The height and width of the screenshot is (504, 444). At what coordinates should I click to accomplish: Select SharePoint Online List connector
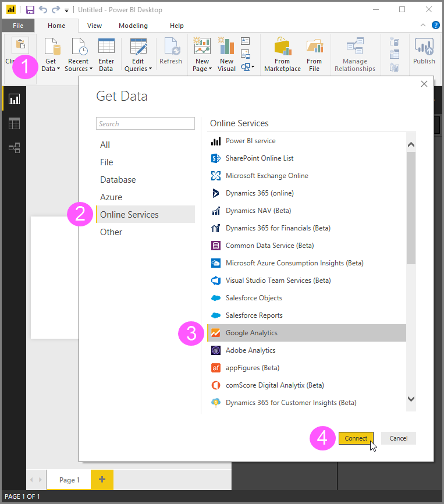pyautogui.click(x=307, y=158)
